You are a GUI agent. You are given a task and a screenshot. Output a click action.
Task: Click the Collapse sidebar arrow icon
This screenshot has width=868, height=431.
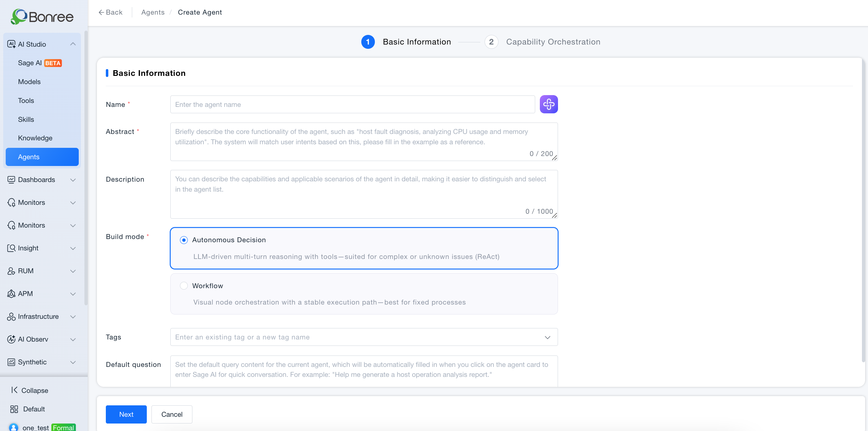coord(14,390)
